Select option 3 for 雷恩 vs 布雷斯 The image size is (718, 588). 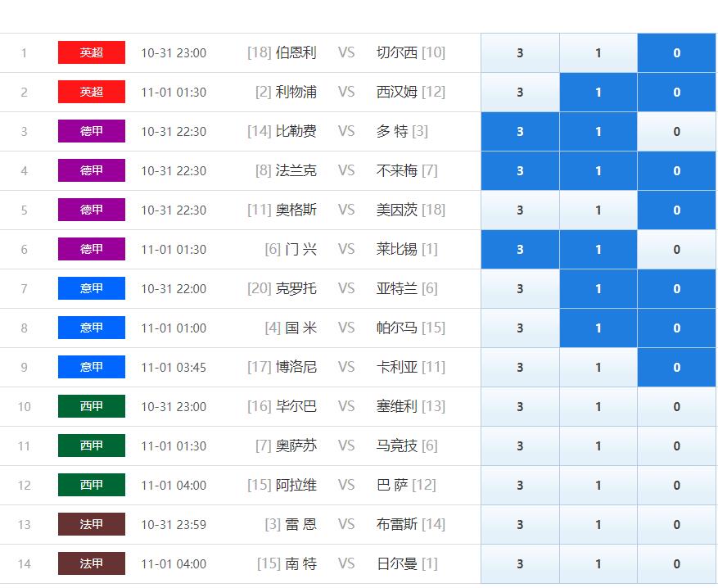[520, 525]
